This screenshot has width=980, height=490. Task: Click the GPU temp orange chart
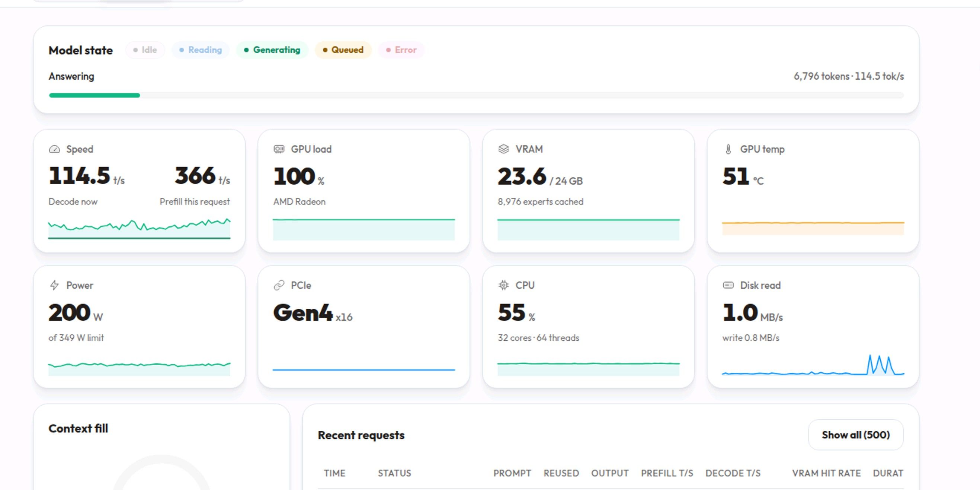click(x=813, y=229)
